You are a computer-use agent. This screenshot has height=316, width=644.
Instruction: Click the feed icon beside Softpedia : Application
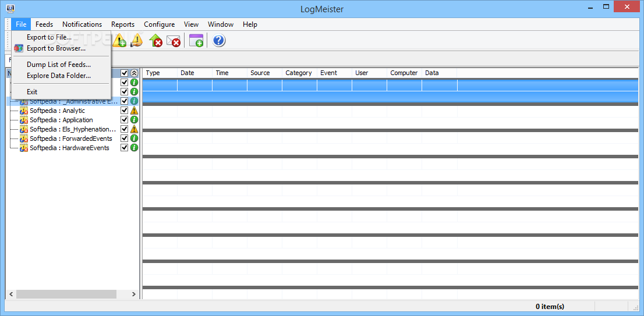pos(24,120)
